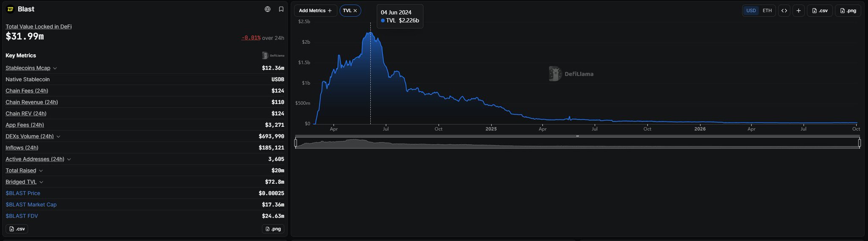Image resolution: width=868 pixels, height=241 pixels.
Task: Remove the TVL metric chip
Action: (355, 11)
